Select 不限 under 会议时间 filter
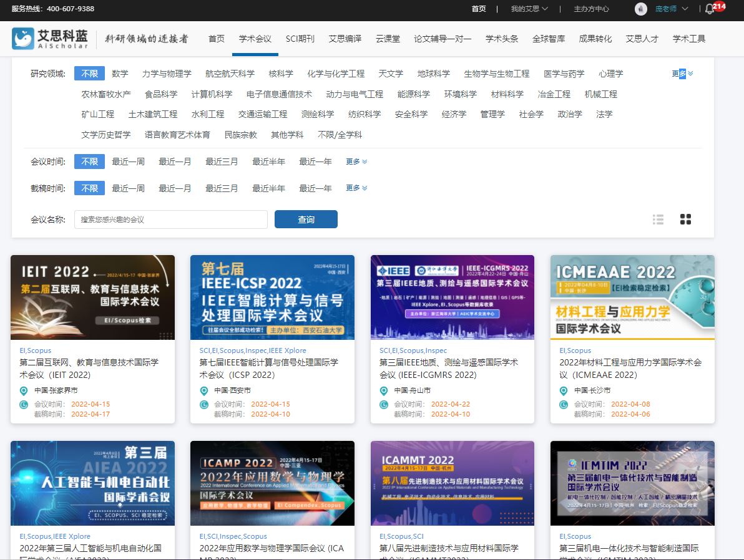Screen dimensions: 744x560 90,162
